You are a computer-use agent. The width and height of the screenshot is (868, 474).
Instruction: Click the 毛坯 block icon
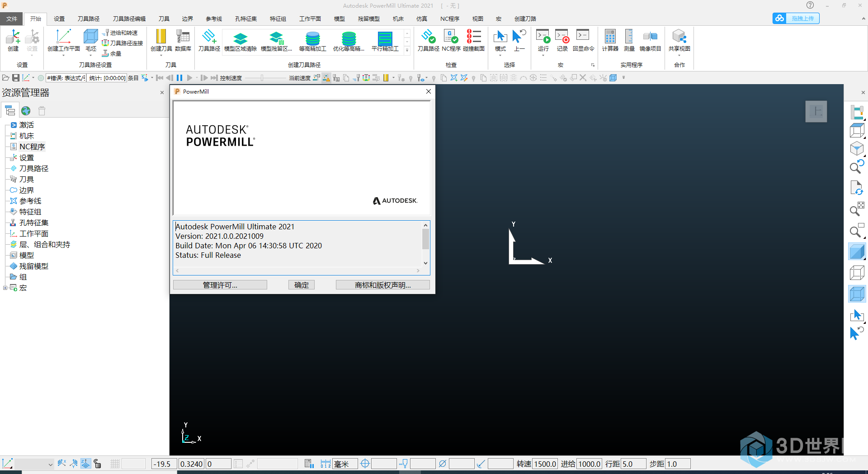pos(91,37)
